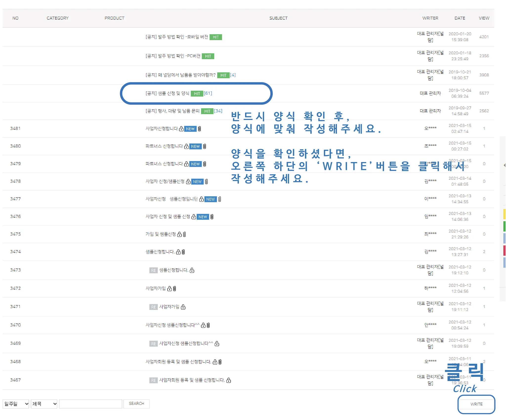The width and height of the screenshot is (506, 420).
Task: Open the 파트너스 신청합니다 post 3479
Action: [164, 164]
